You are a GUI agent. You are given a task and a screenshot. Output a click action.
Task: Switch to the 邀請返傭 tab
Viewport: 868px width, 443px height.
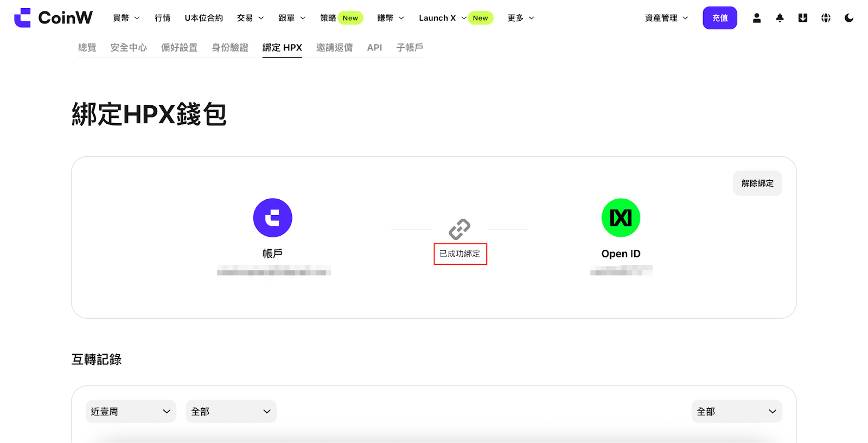coord(335,48)
